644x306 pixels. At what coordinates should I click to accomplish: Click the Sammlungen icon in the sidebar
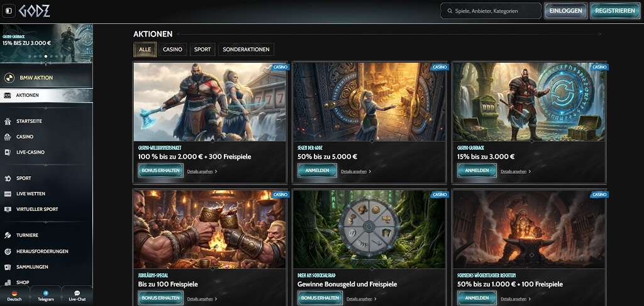[x=8, y=267]
